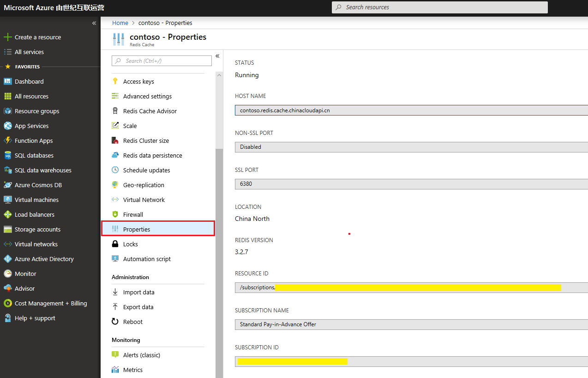The height and width of the screenshot is (378, 588).
Task: Click the Locks padlock icon
Action: tap(115, 244)
